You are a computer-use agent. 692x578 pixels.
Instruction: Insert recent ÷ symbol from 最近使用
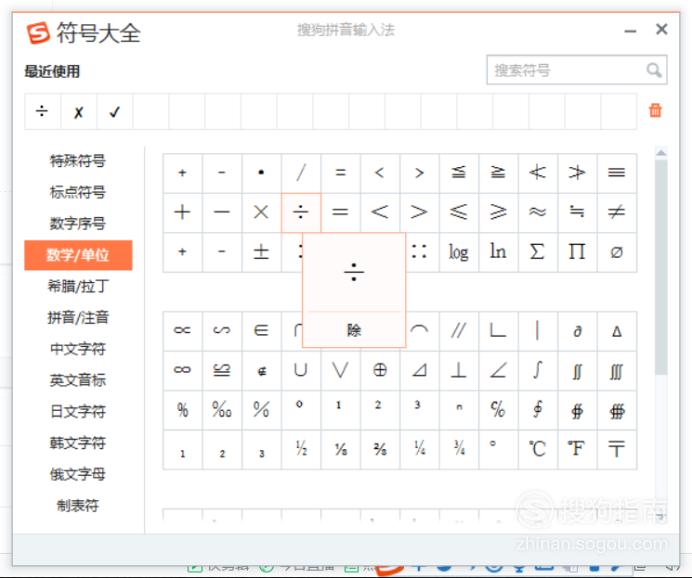pyautogui.click(x=42, y=111)
